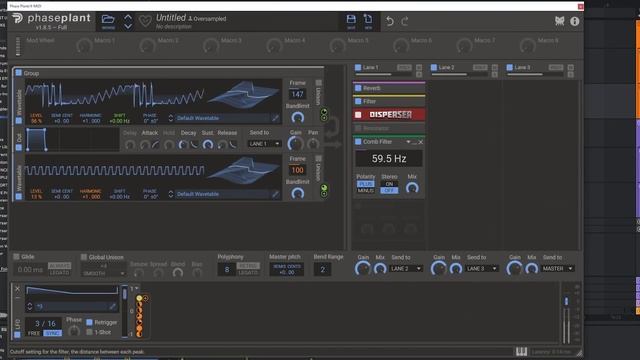This screenshot has height=360, width=640.
Task: Toggle the Lane 3 enable checkbox
Action: [510, 67]
